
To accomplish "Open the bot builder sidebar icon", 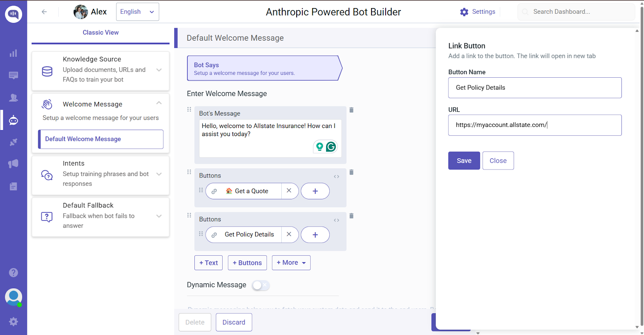I will (x=13, y=120).
